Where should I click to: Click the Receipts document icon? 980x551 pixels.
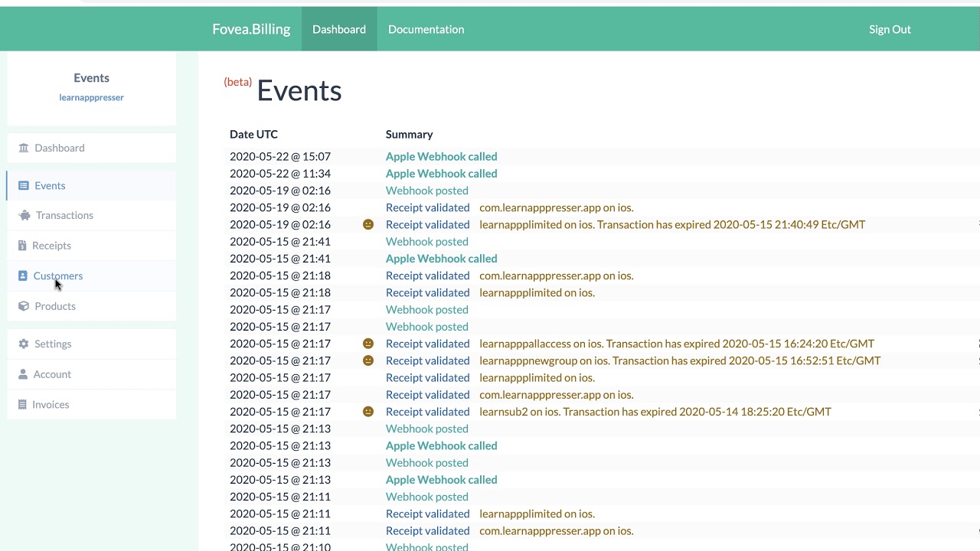[x=22, y=246]
